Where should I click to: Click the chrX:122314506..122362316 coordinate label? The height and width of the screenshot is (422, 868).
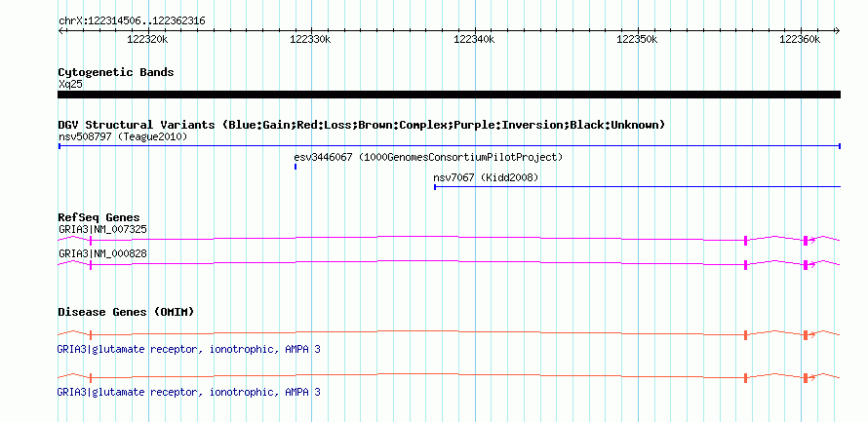pos(132,21)
